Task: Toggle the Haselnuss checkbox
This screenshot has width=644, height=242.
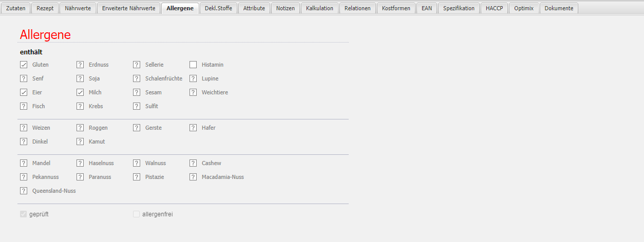Action: coord(80,163)
